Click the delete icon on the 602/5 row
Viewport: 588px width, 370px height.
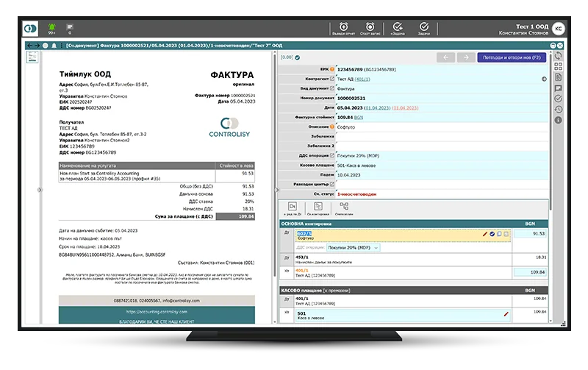click(506, 234)
